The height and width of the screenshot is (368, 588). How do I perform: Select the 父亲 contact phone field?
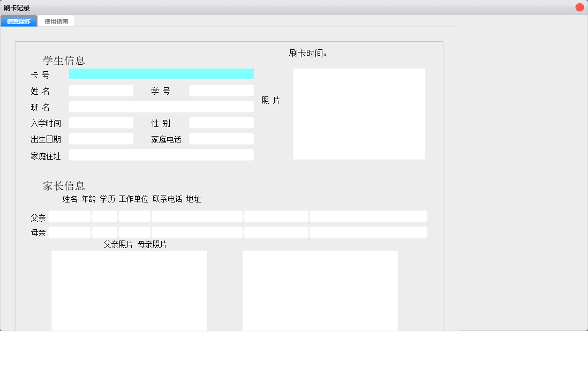coord(276,216)
